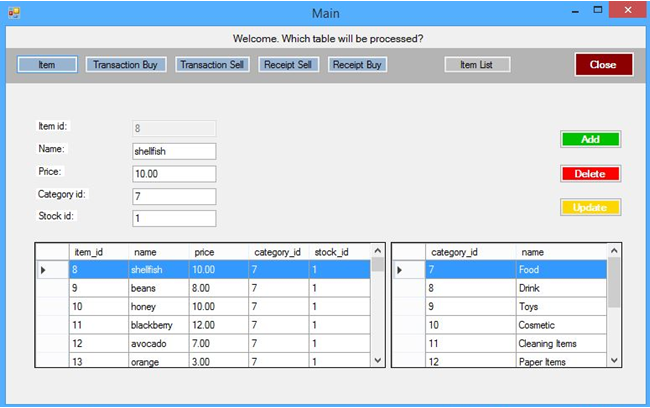
Task: Click the application icon in title bar
Action: tap(14, 13)
